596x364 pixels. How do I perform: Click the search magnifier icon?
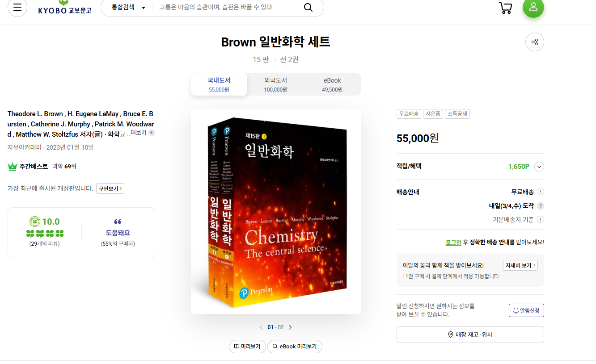(308, 8)
